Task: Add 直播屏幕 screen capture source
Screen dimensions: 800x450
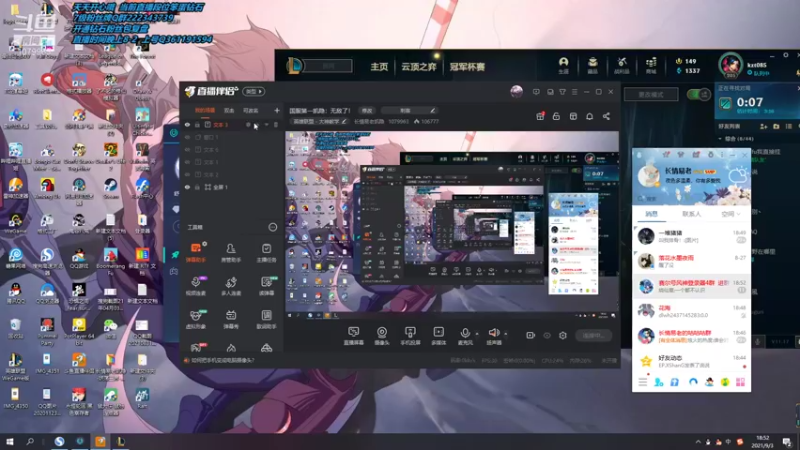Action: [x=354, y=336]
